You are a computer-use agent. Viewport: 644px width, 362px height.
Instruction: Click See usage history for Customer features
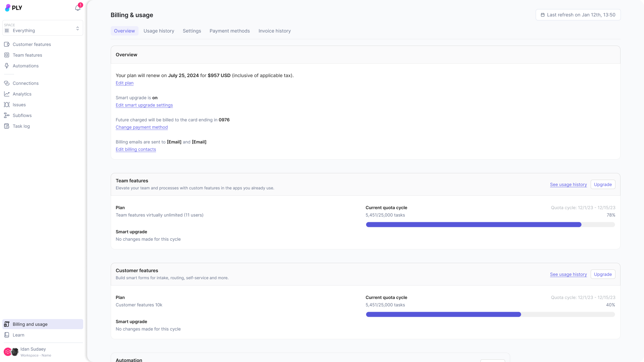pyautogui.click(x=568, y=275)
